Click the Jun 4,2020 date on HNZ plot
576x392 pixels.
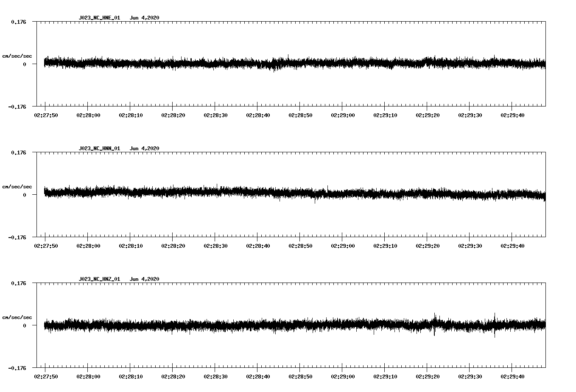pyautogui.click(x=145, y=279)
